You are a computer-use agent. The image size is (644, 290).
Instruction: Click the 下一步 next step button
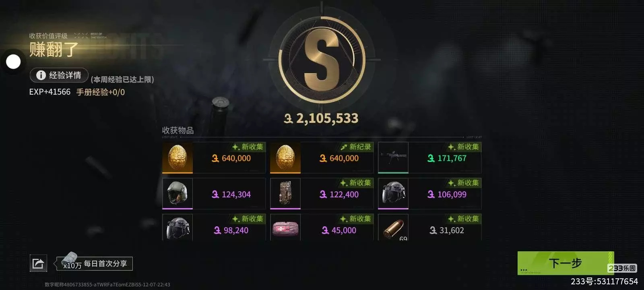[x=566, y=263]
